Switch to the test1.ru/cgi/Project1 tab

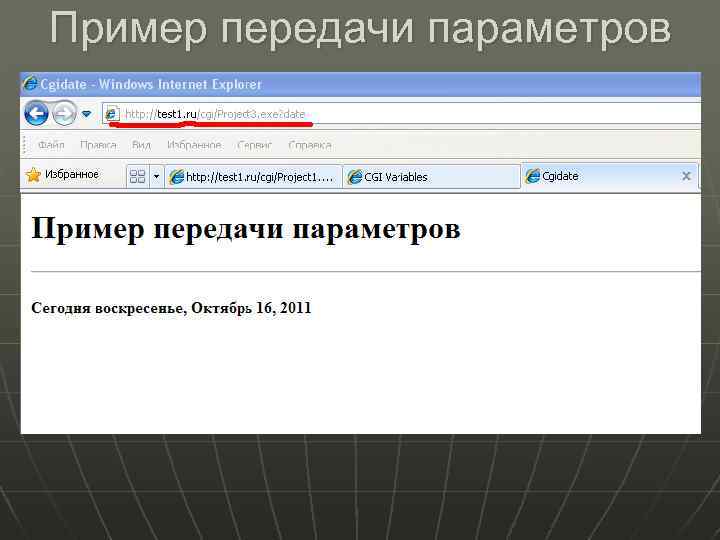tap(253, 177)
